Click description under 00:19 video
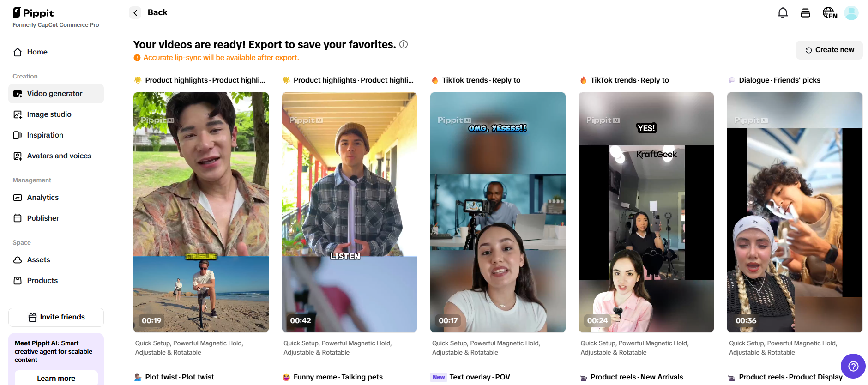 click(189, 348)
